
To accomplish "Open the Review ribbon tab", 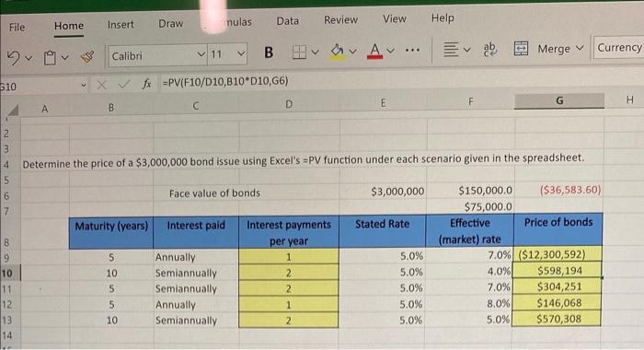I will [340, 19].
